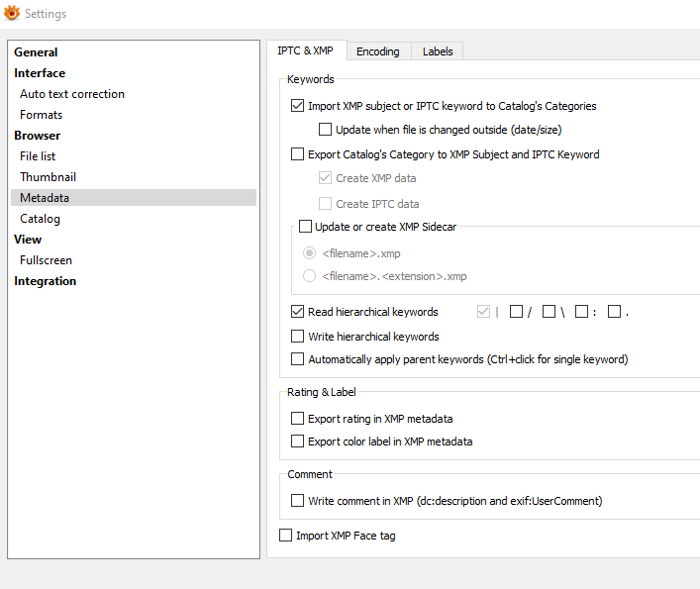Select the <filename>.<extension>.xmp radio option
Viewport: 700px width, 589px height.
[x=310, y=276]
